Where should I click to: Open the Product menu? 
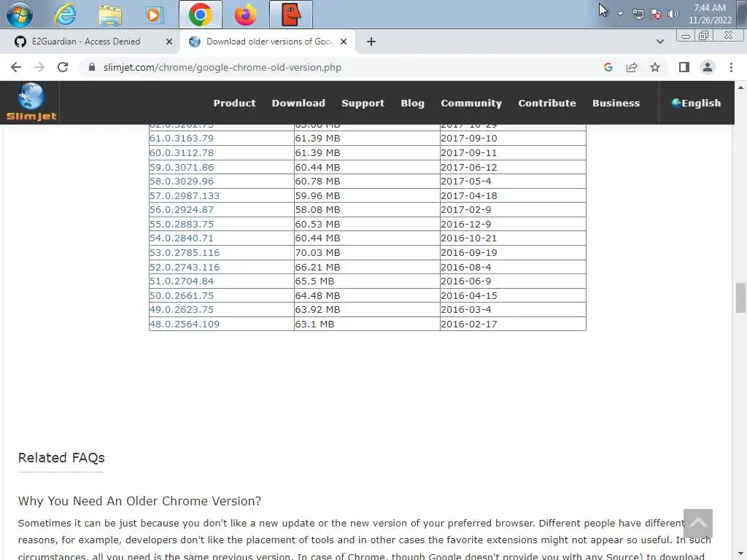click(234, 103)
